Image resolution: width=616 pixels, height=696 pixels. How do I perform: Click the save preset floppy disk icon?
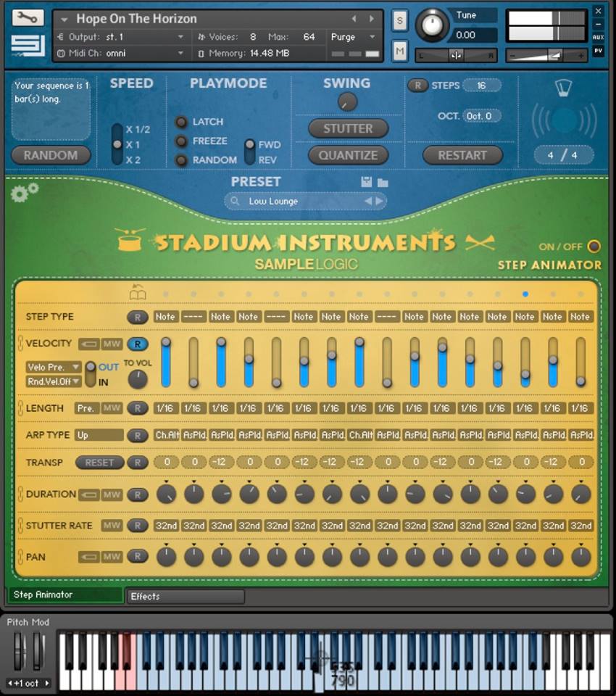click(x=367, y=183)
